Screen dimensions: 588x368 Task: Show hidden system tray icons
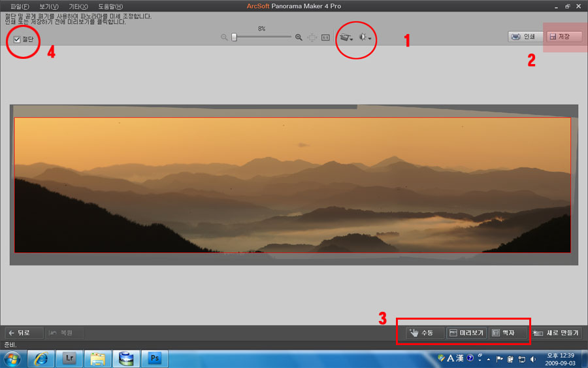point(489,360)
